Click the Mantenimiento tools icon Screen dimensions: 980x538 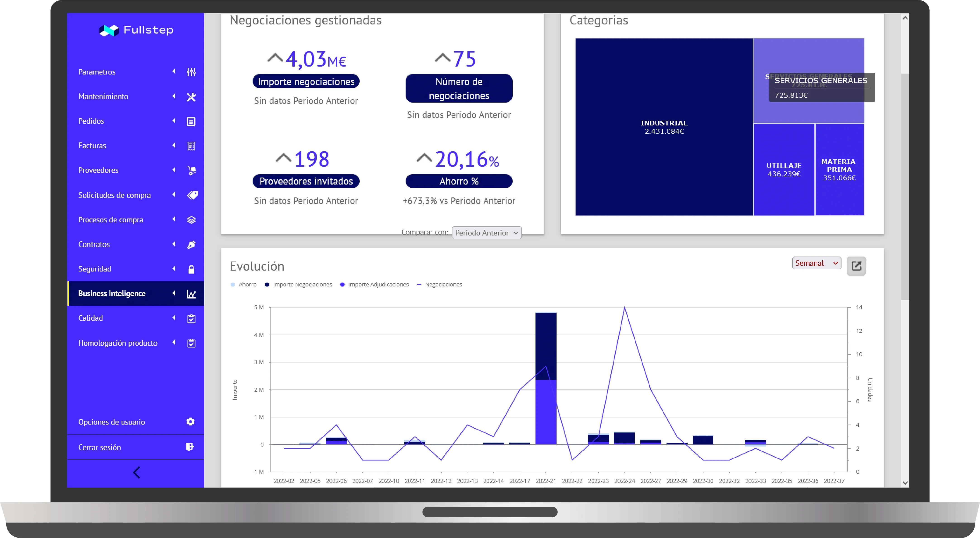pos(191,97)
